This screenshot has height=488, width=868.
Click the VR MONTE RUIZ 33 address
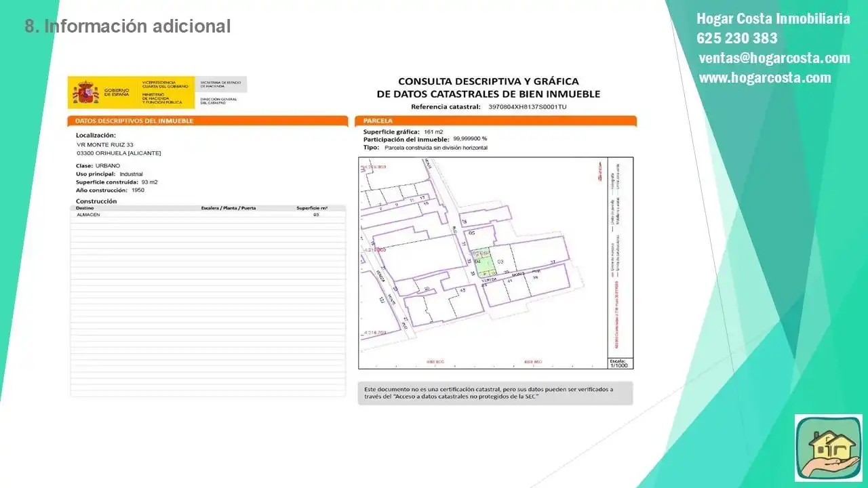click(x=105, y=144)
